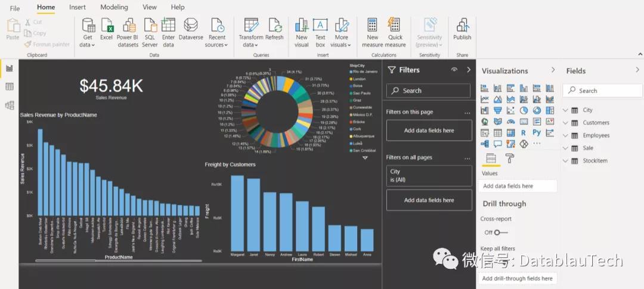644x289 pixels.
Task: Insert a New visual
Action: (302, 26)
